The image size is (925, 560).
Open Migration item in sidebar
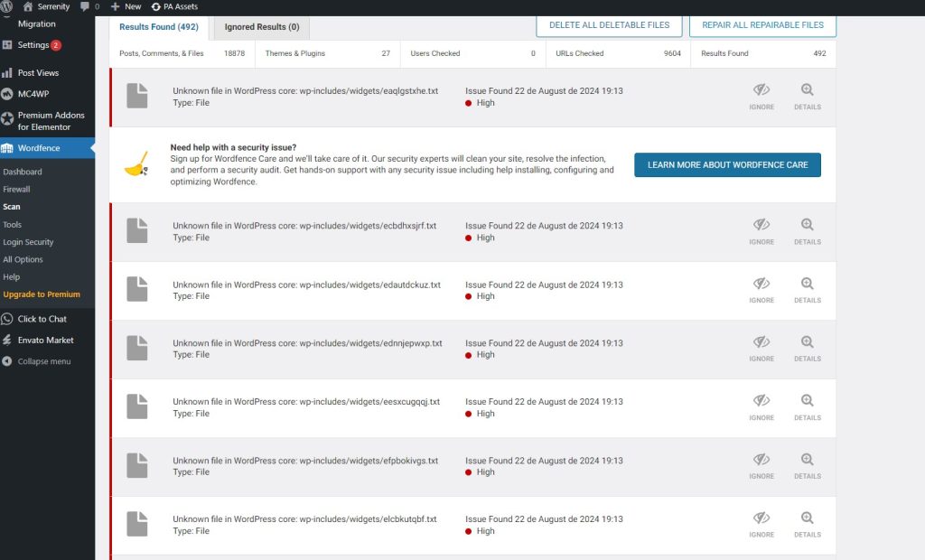click(x=36, y=23)
